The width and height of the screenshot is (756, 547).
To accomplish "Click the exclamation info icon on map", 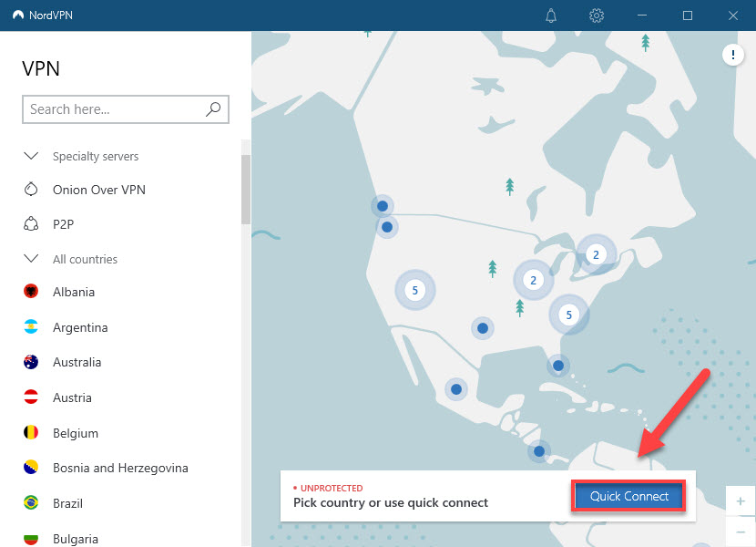I will point(733,56).
